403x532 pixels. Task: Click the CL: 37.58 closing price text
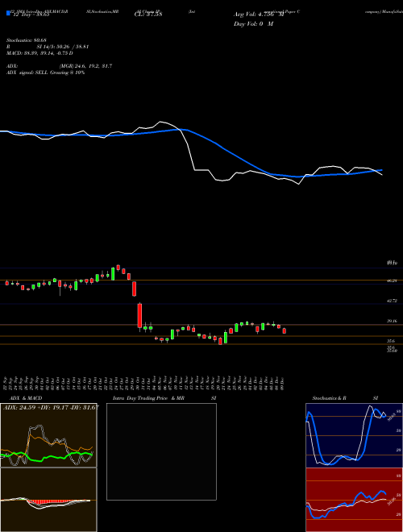coord(148,15)
